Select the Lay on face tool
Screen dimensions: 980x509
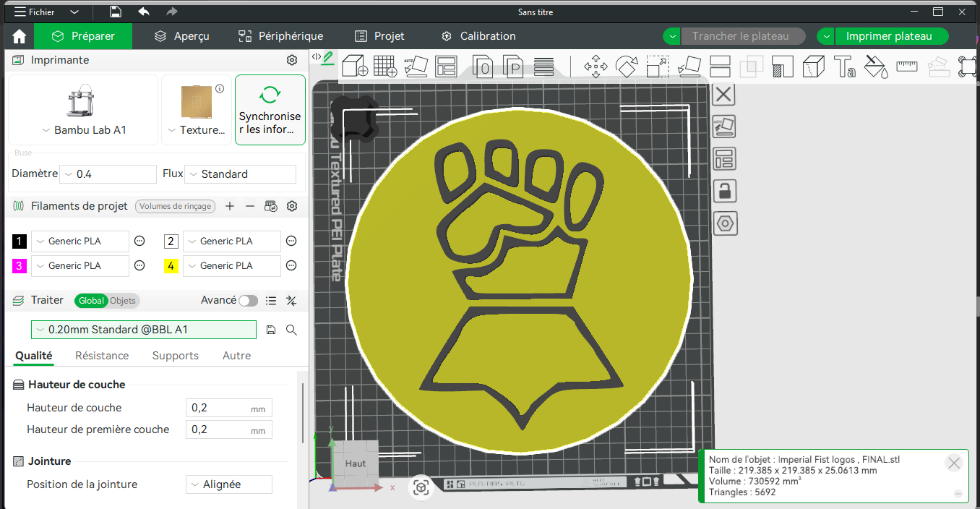pos(689,67)
